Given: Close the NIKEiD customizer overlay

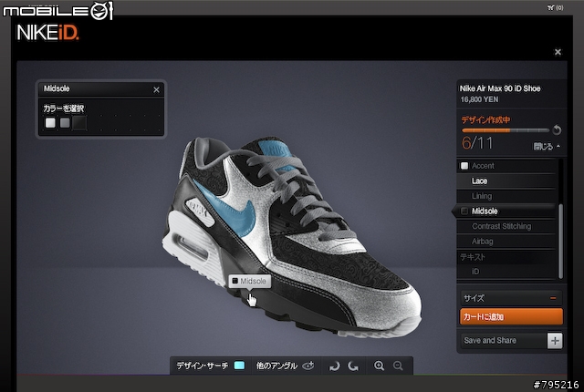Looking at the screenshot, I should (x=558, y=52).
